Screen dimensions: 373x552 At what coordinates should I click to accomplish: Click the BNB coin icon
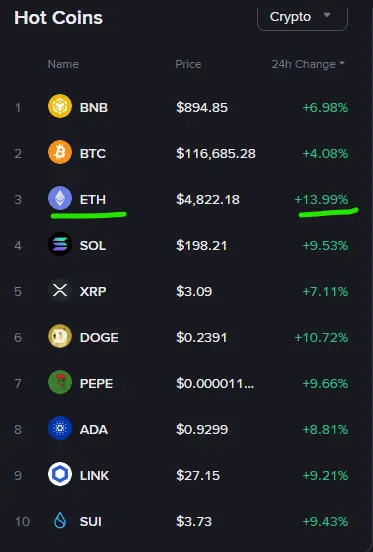coord(60,106)
